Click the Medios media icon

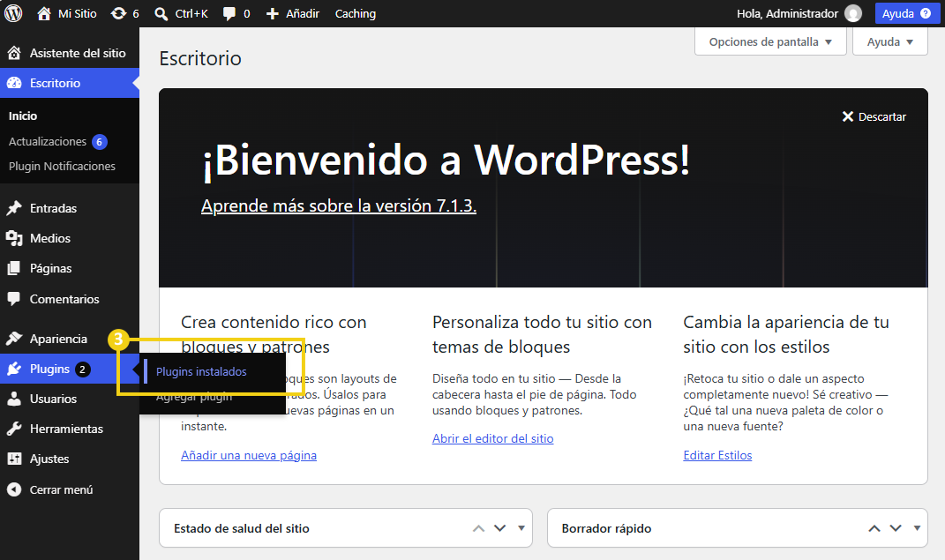[14, 238]
